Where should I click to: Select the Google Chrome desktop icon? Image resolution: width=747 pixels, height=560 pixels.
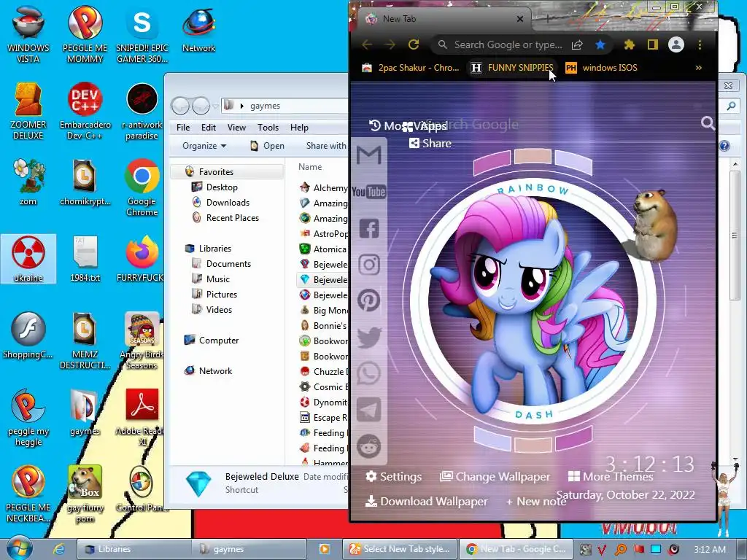point(142,187)
